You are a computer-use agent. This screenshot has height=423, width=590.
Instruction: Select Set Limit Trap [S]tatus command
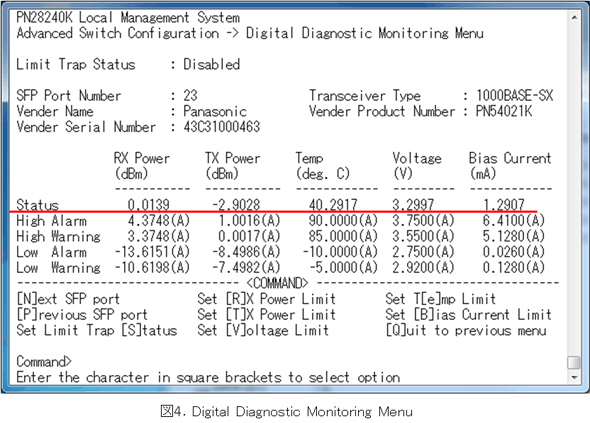(97, 330)
